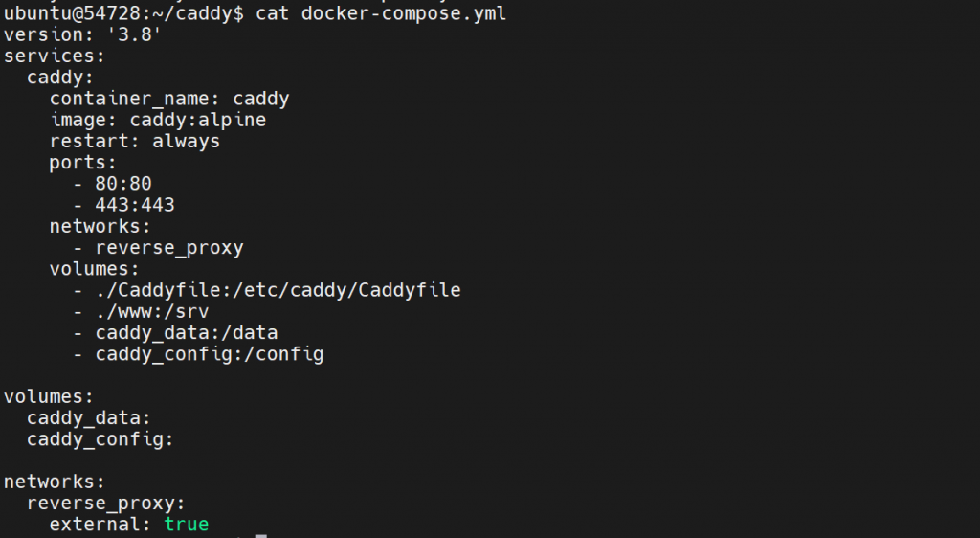Click the 'container_name: caddy' line
The height and width of the screenshot is (538, 980).
point(169,99)
